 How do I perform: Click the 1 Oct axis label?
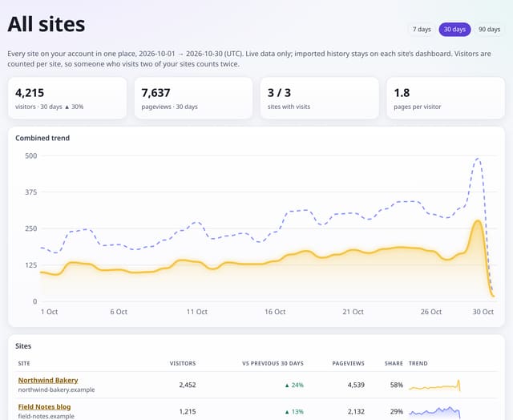(x=50, y=312)
